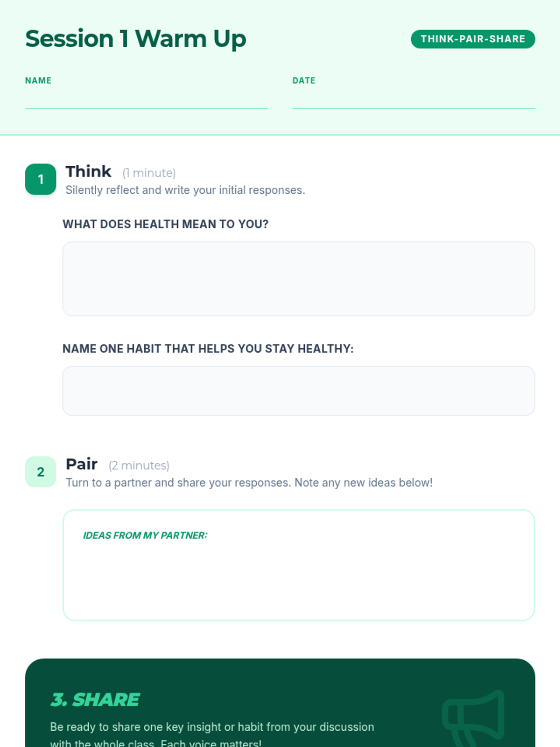Image resolution: width=560 pixels, height=747 pixels.
Task: Click the '(2 minutes)' time label
Action: click(139, 466)
